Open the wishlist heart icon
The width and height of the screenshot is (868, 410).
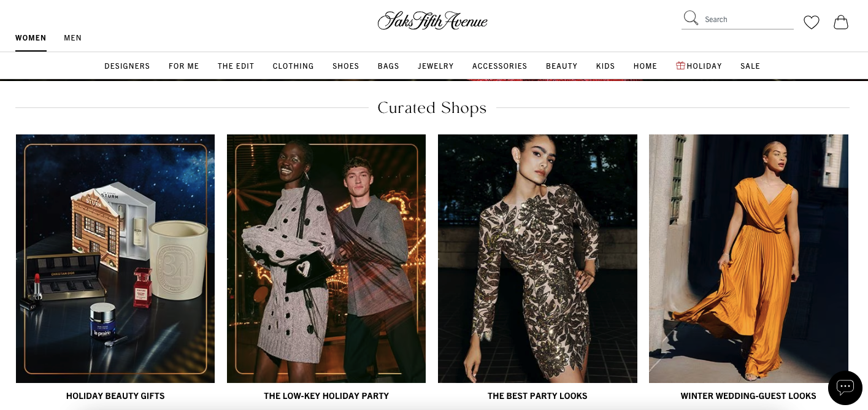click(x=812, y=23)
